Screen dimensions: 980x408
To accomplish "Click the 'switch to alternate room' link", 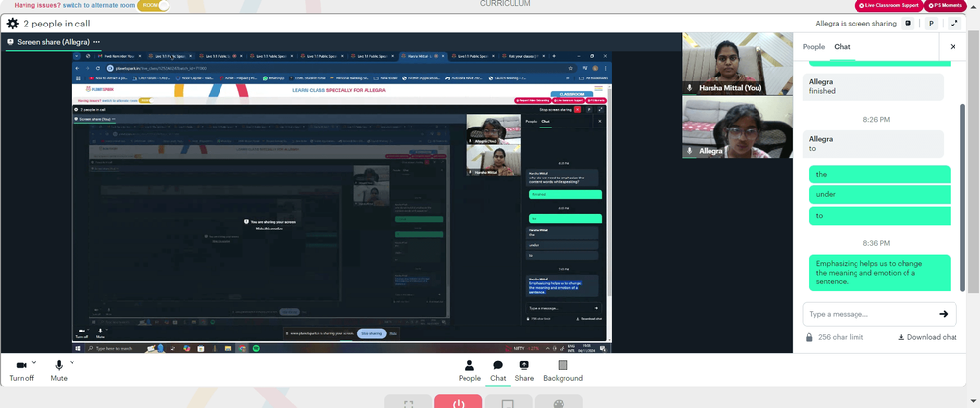I will click(x=100, y=5).
